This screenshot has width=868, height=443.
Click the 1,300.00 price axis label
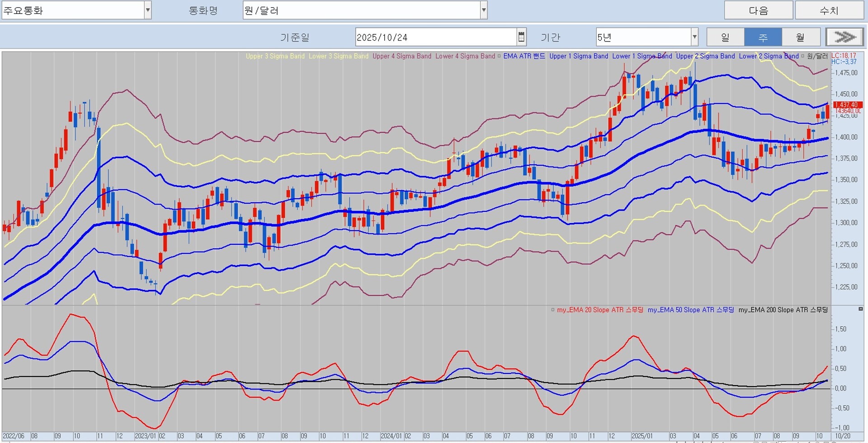pyautogui.click(x=846, y=223)
